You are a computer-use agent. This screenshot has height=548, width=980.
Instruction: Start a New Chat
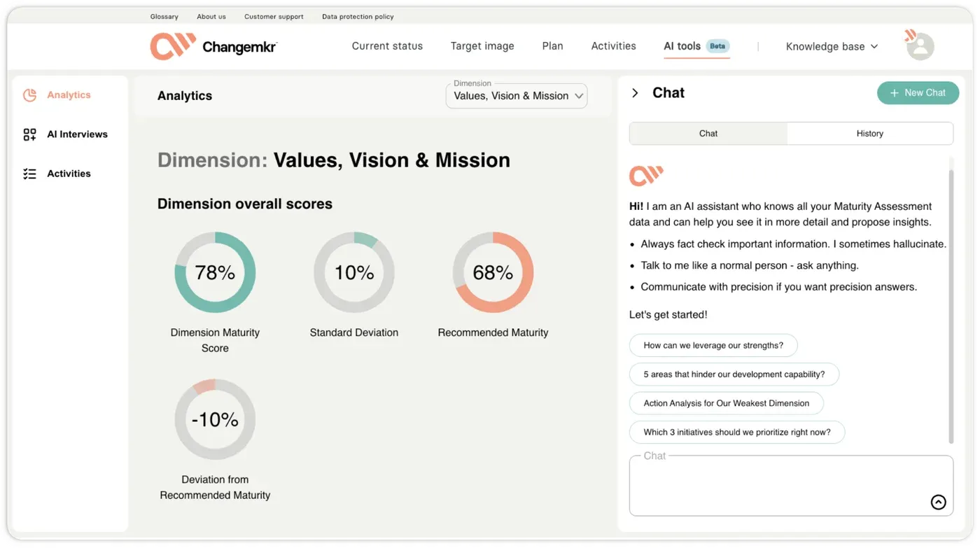(x=918, y=93)
